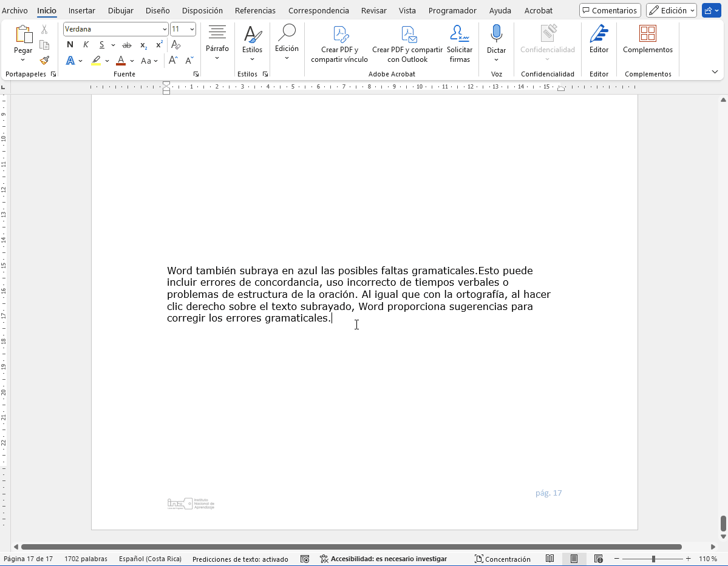Image resolution: width=728 pixels, height=566 pixels.
Task: Click the zoom slider in status bar
Action: [653, 559]
